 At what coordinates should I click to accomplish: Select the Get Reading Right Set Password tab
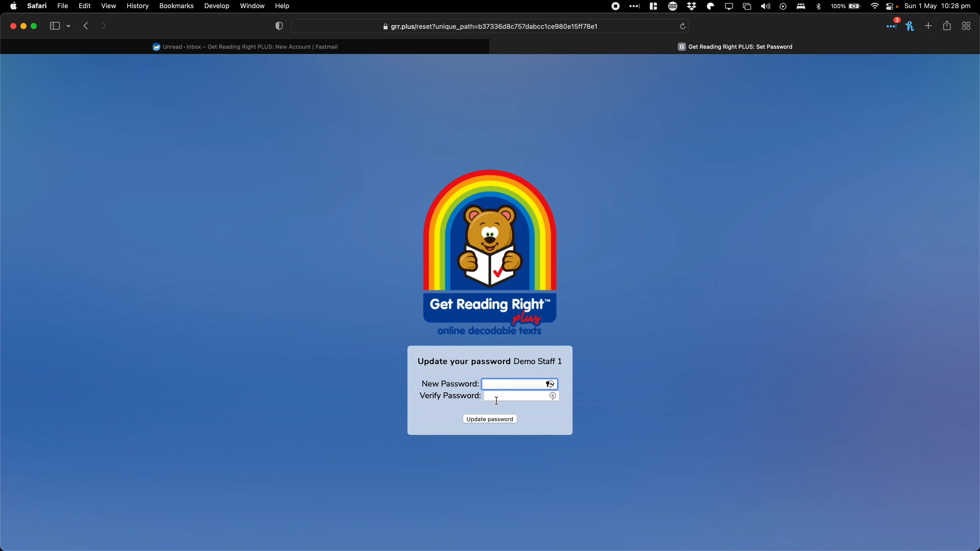[x=735, y=47]
